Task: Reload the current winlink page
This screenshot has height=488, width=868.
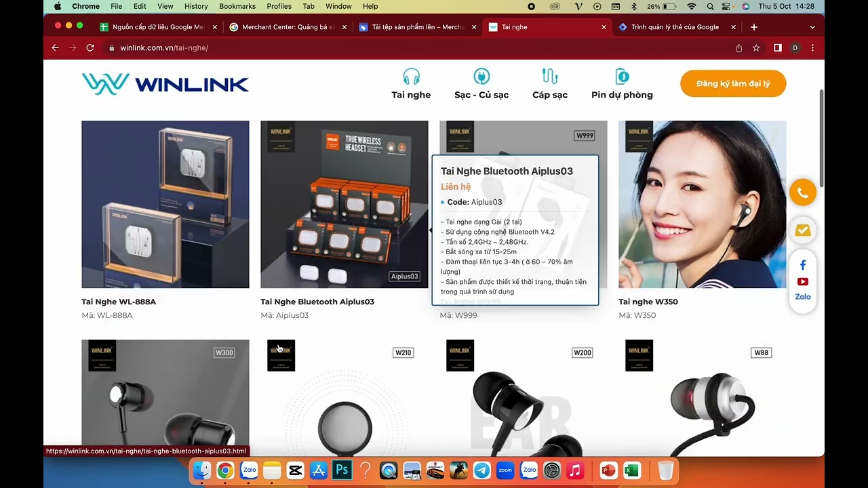Action: 90,48
